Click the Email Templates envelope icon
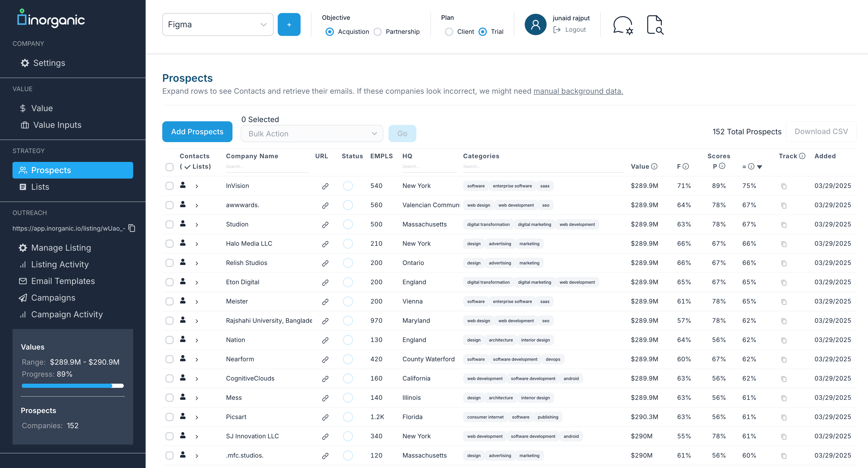Screen dimensions: 868x468 (x=22, y=281)
